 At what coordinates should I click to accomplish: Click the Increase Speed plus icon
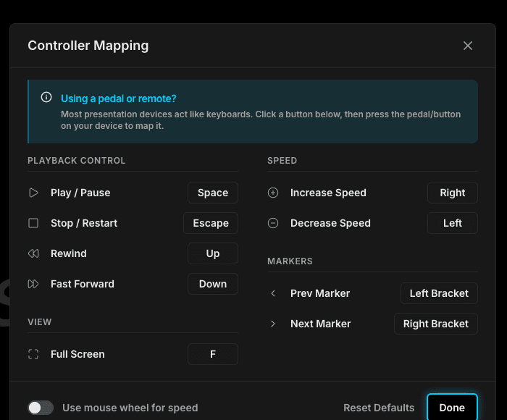click(273, 193)
